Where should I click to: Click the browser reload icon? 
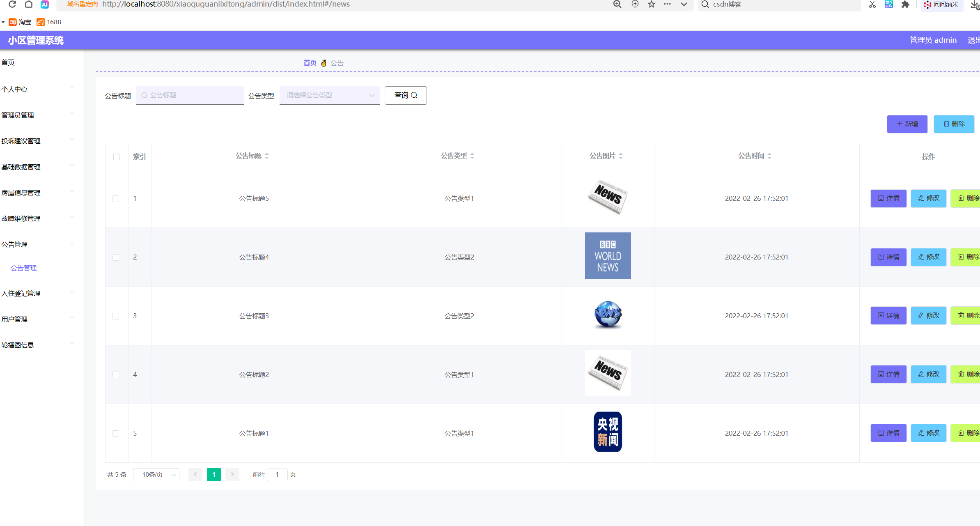(x=12, y=4)
